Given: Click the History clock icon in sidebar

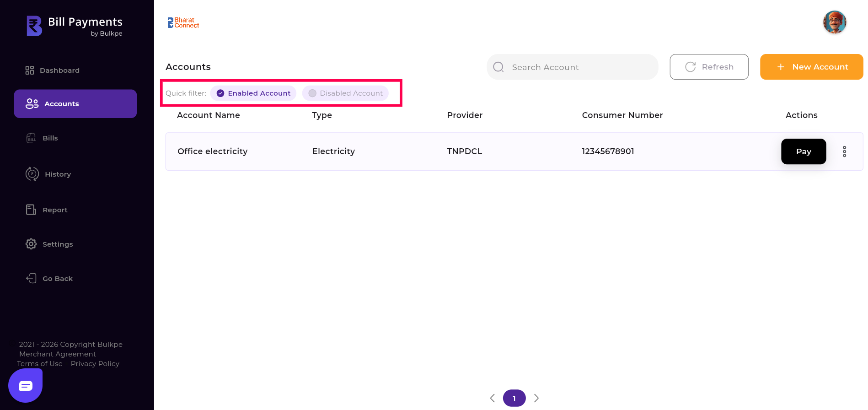Looking at the screenshot, I should 32,174.
